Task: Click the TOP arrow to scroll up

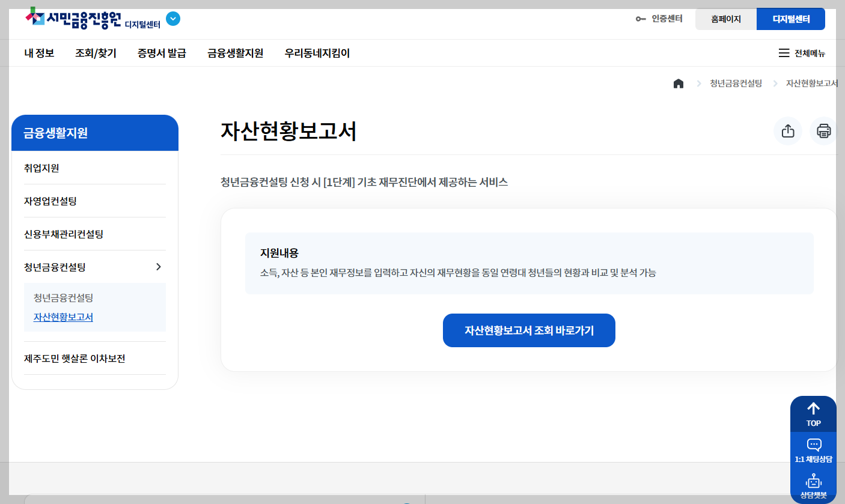Action: point(813,412)
